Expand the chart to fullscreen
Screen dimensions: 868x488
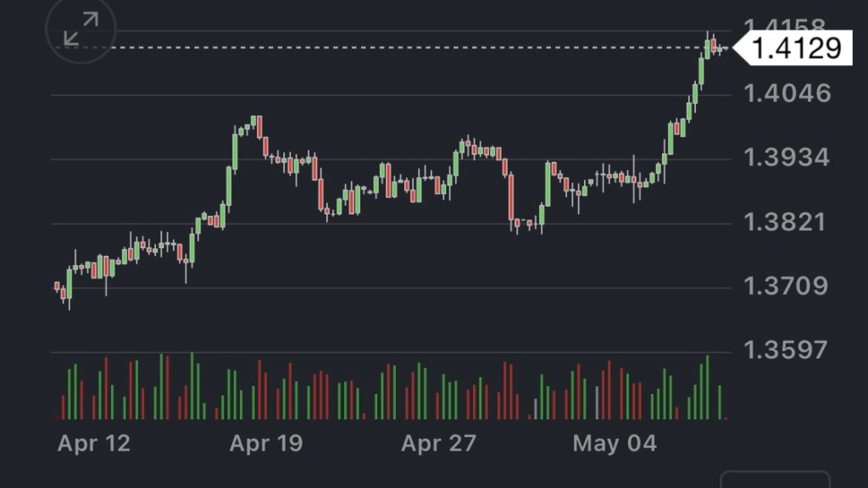click(81, 30)
